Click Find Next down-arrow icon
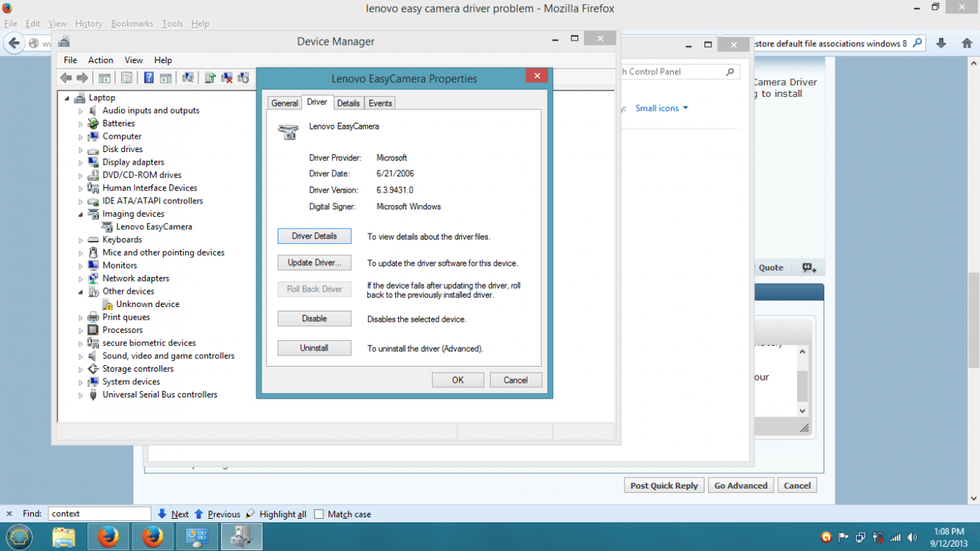The height and width of the screenshot is (551, 980). tap(162, 514)
